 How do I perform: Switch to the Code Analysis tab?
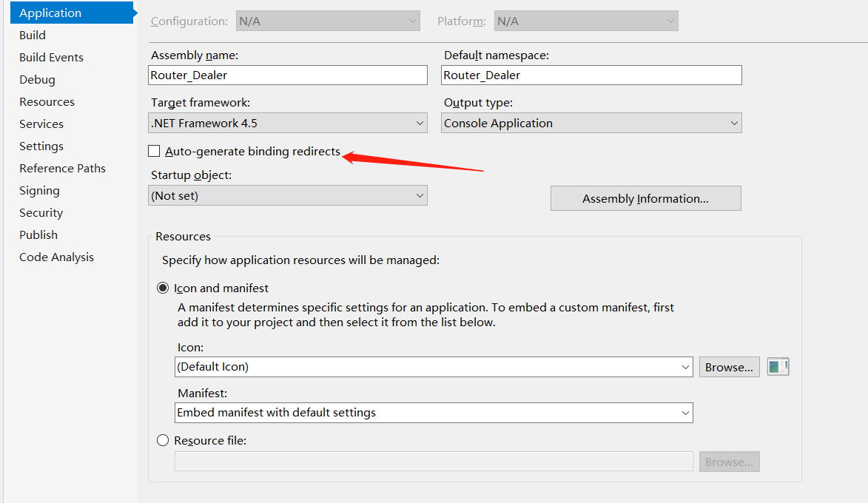56,257
